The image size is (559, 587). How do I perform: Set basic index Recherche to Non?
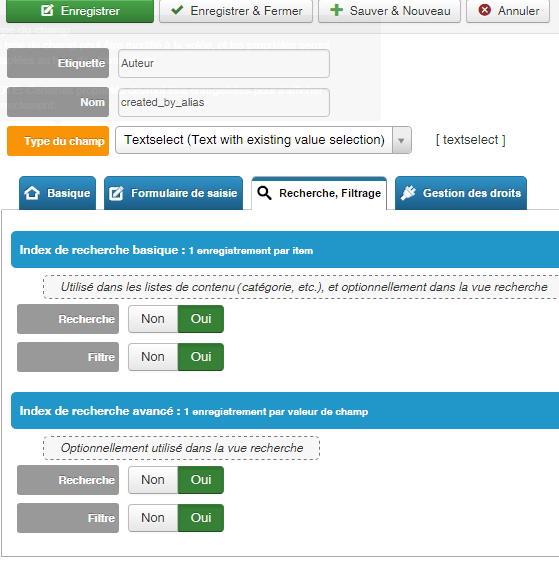pos(153,319)
